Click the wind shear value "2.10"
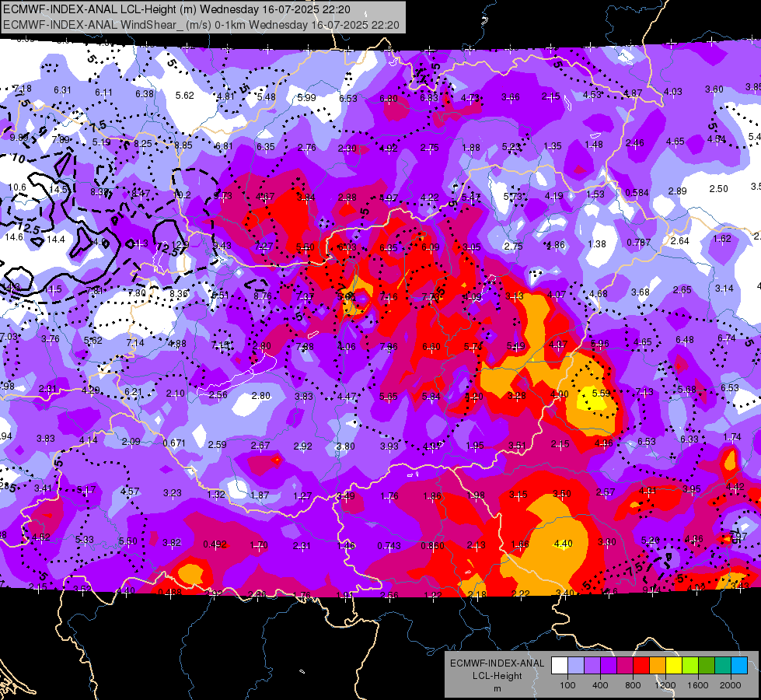Viewport: 761px width, 700px height. [x=175, y=394]
